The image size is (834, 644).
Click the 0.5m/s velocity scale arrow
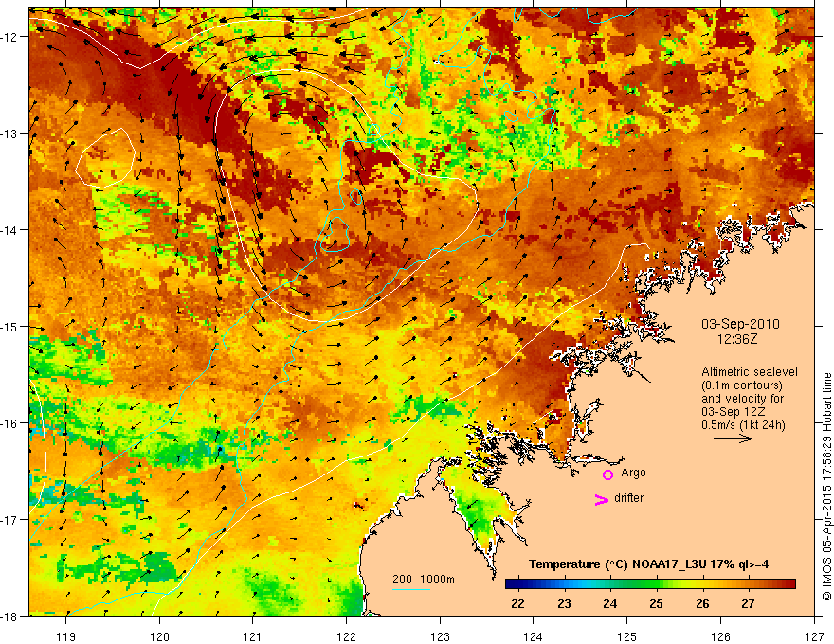pyautogui.click(x=733, y=438)
